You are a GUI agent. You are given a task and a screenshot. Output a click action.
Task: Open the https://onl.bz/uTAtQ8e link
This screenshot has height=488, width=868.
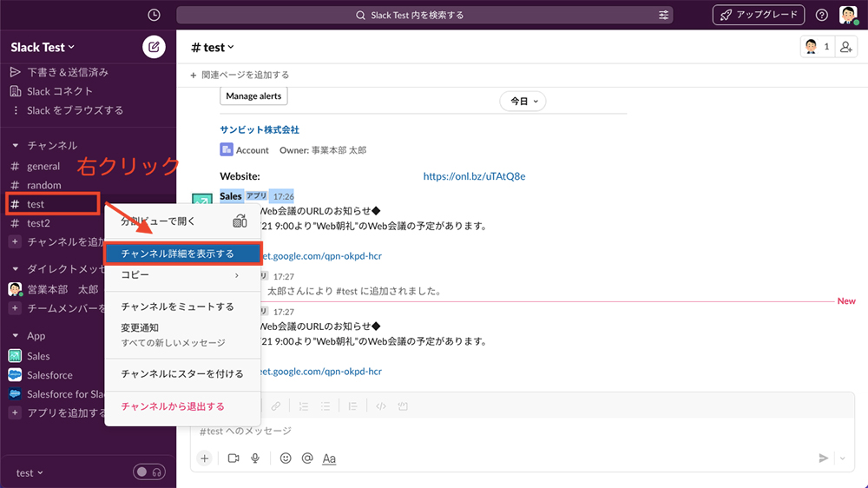click(475, 176)
